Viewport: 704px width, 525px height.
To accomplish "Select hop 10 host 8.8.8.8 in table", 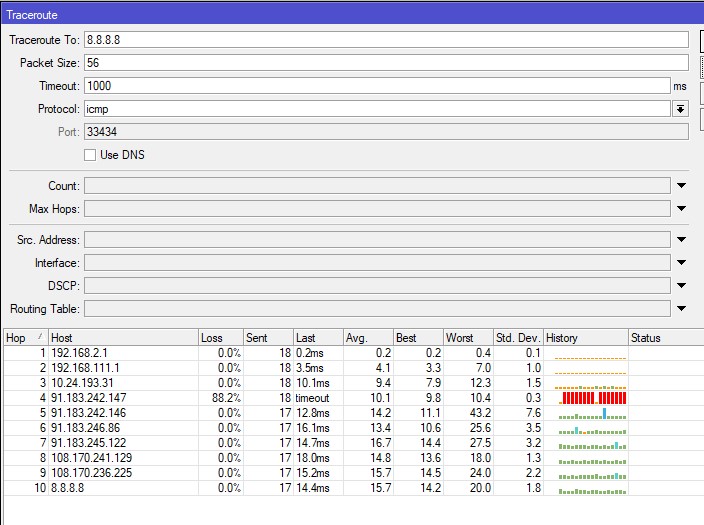I will tap(67, 488).
